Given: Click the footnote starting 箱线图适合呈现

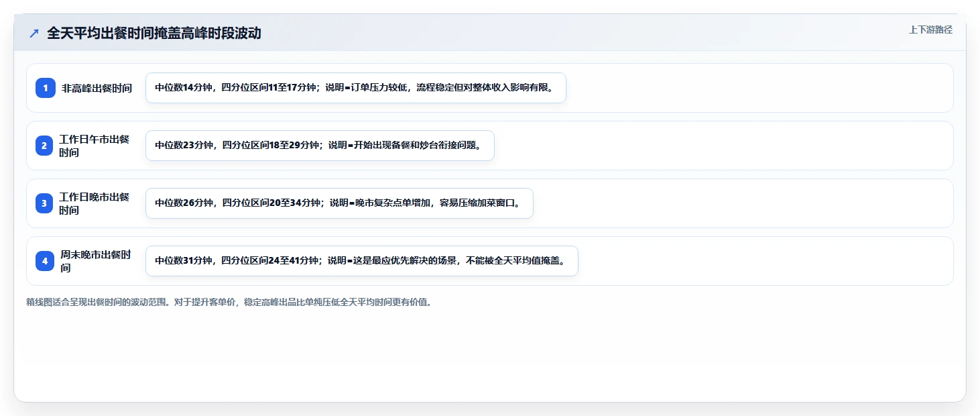Looking at the screenshot, I should (229, 302).
